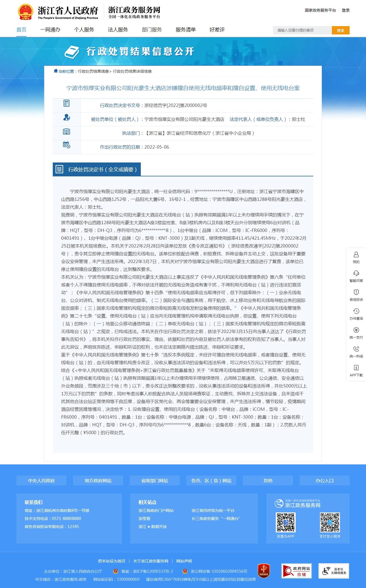Open the 服务清单 menu item
This screenshot has height=588, width=366.
tap(186, 30)
